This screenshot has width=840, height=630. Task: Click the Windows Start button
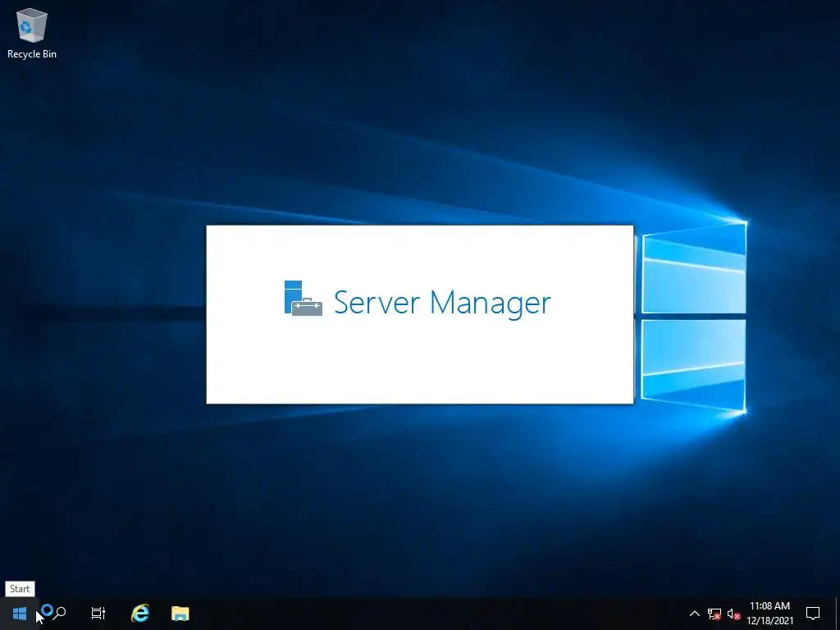[x=20, y=614]
